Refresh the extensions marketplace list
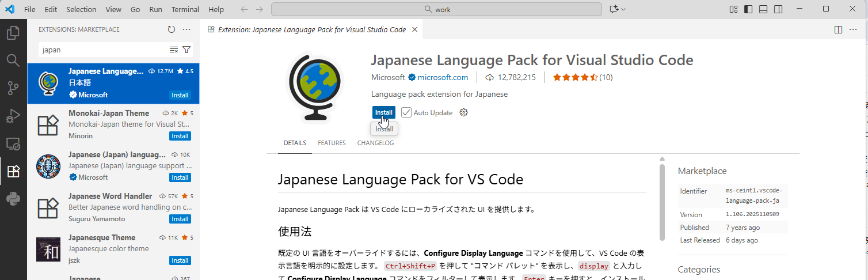Image resolution: width=868 pixels, height=280 pixels. click(x=171, y=29)
